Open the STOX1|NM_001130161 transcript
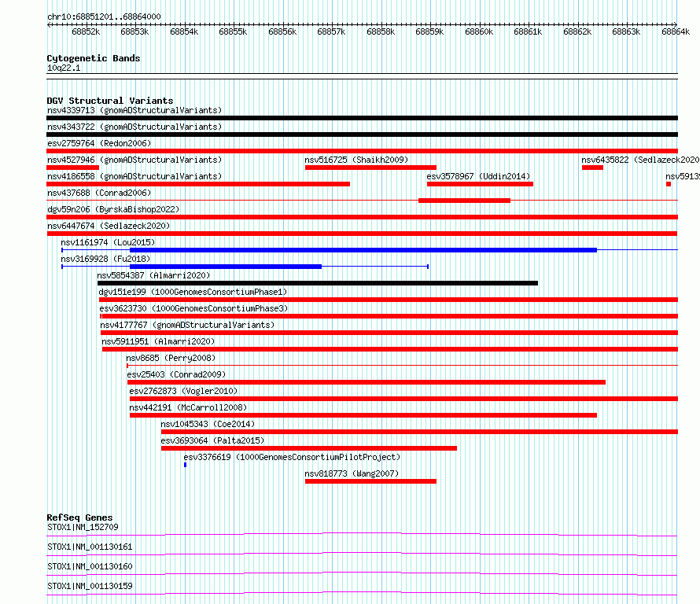The height and width of the screenshot is (604, 700). [90, 547]
